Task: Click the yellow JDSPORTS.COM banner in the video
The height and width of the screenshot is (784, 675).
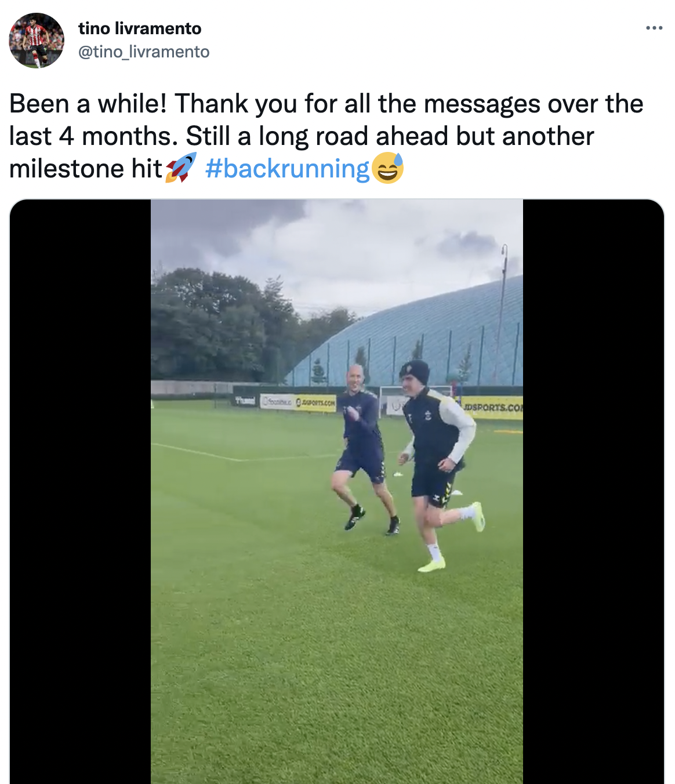Action: 492,408
